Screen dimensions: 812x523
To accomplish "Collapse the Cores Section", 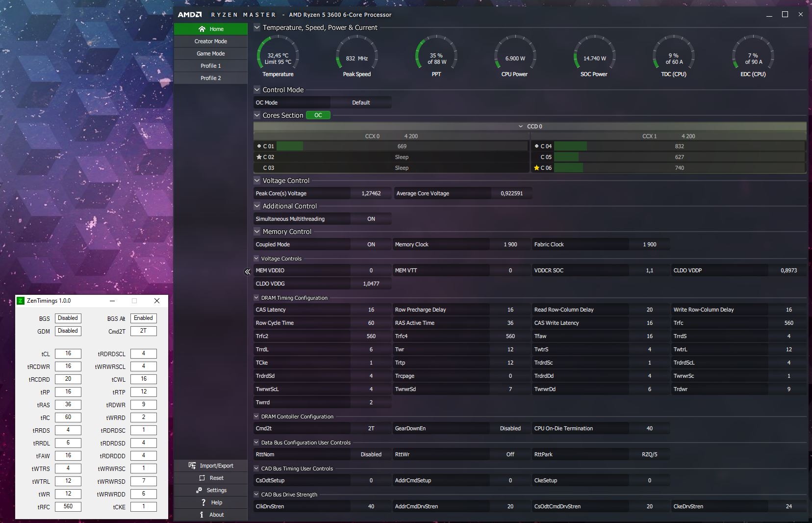I will tap(257, 115).
